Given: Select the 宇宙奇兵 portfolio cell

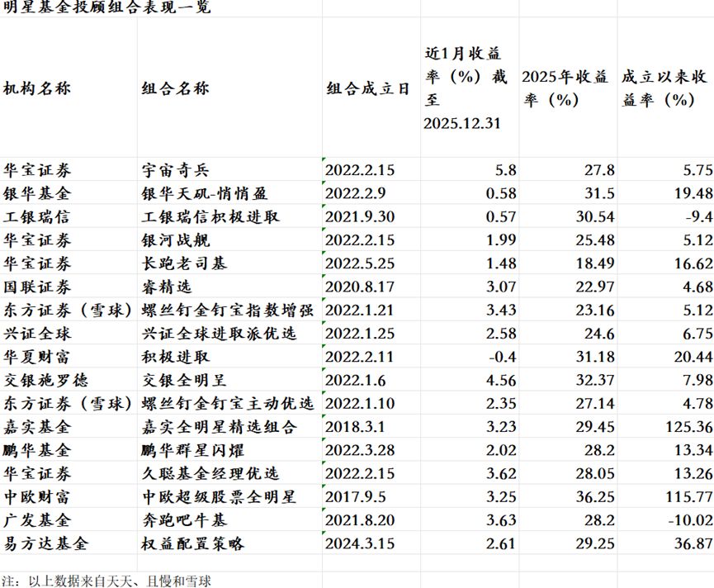Looking at the screenshot, I should [x=176, y=170].
